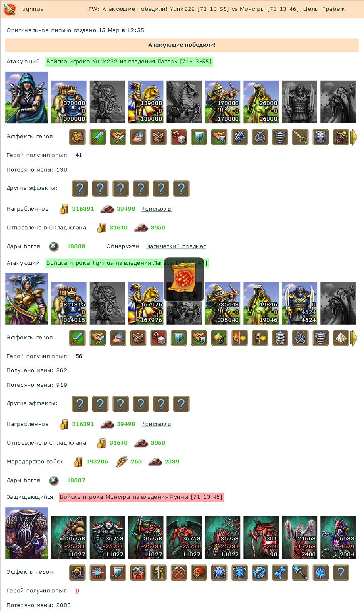Expand more hero effects for tigrinus
This screenshot has height=612, width=364.
tap(354, 338)
